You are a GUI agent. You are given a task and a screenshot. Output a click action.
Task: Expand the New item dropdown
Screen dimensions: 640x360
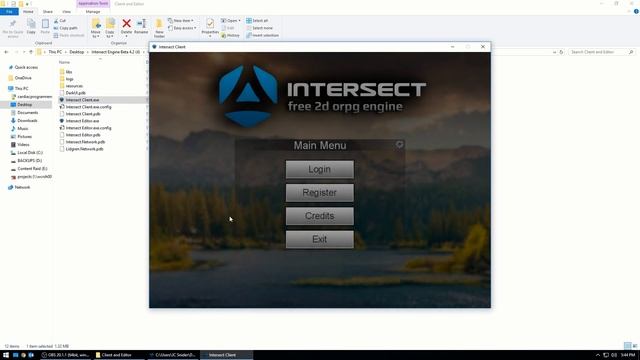pos(181,20)
